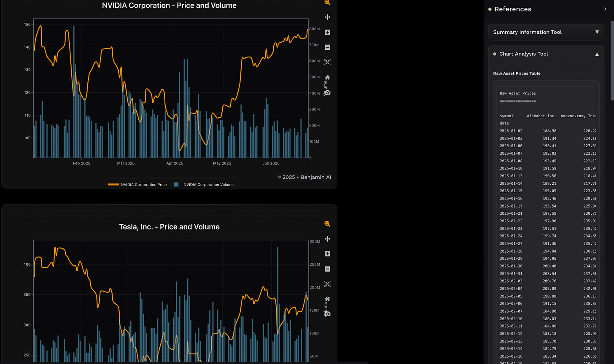This screenshot has height=364, width=614.
Task: Autoscale the Tesla chart axes
Action: [x=327, y=284]
